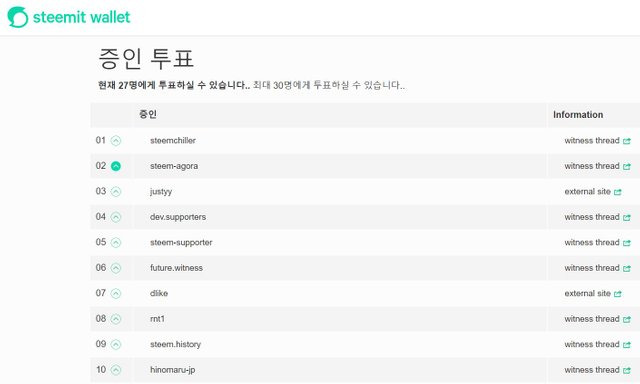Image resolution: width=640 pixels, height=384 pixels.
Task: Click rank number 01
Action: [101, 140]
